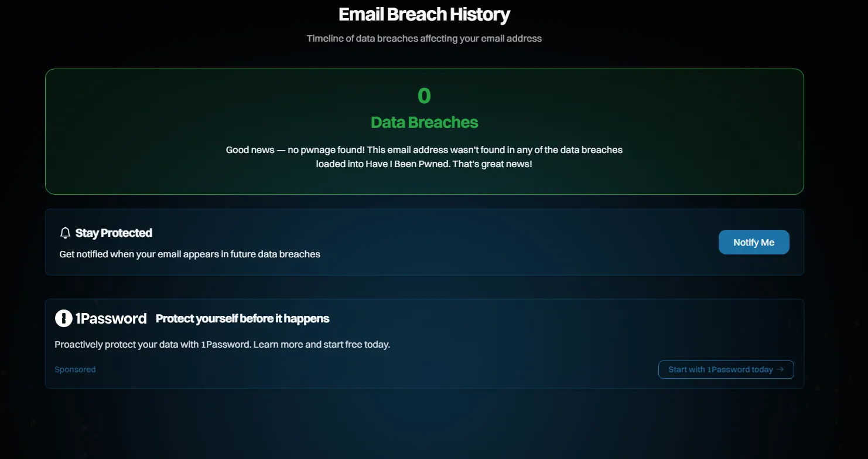Click the Protect yourself before it happens heading
Viewport: 868px width, 459px height.
click(242, 319)
